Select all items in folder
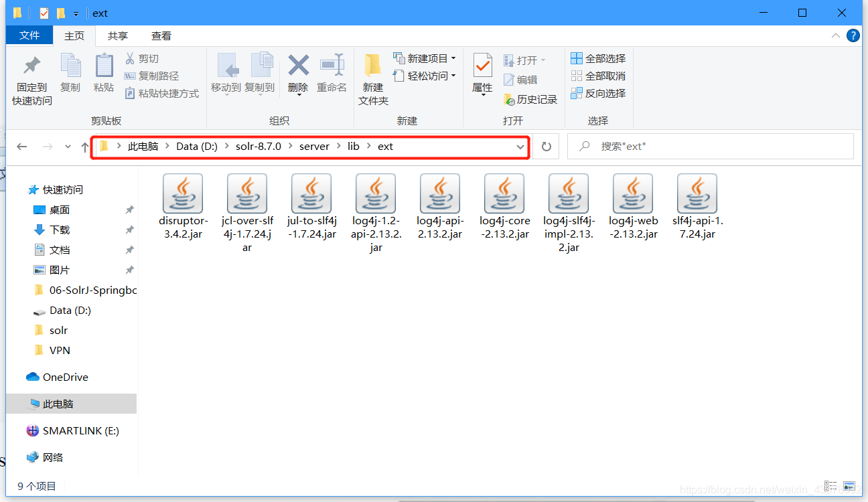Image resolution: width=868 pixels, height=502 pixels. pyautogui.click(x=598, y=59)
